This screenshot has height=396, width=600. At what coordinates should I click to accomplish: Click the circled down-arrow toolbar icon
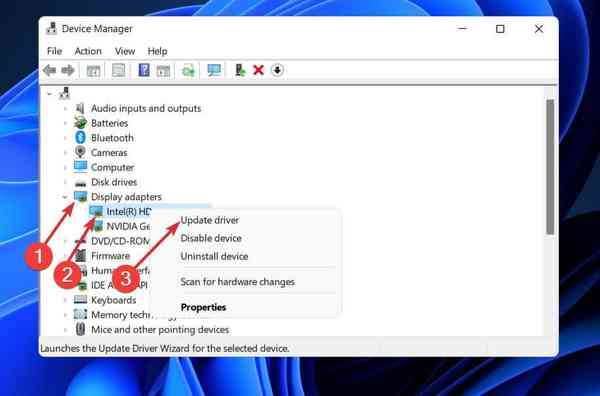tap(277, 70)
